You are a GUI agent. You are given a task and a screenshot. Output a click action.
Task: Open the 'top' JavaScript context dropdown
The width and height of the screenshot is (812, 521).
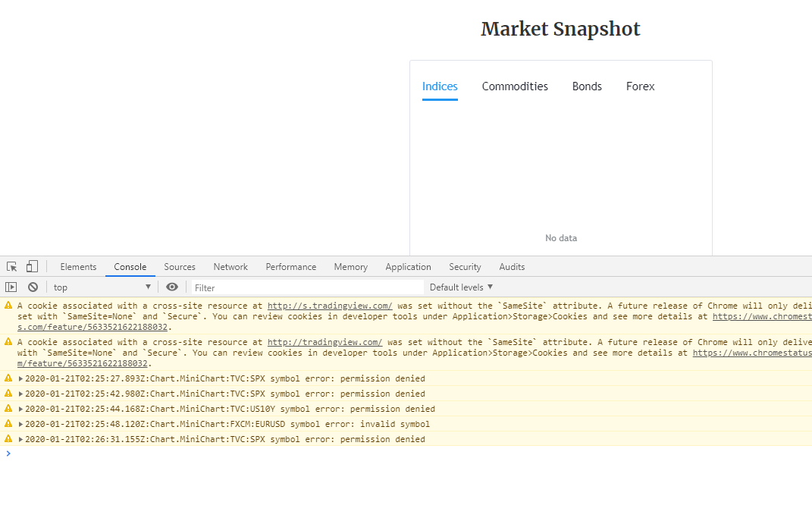click(102, 287)
